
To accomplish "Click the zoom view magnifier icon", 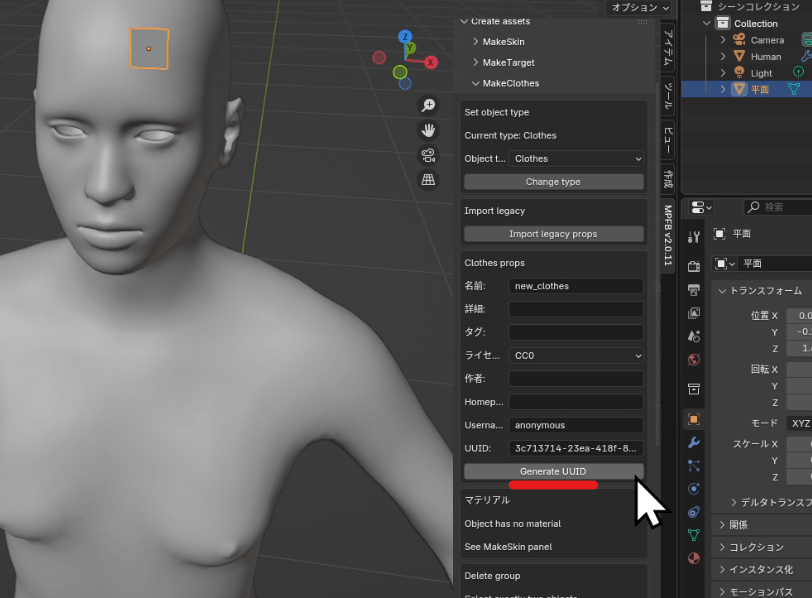I will tap(428, 105).
